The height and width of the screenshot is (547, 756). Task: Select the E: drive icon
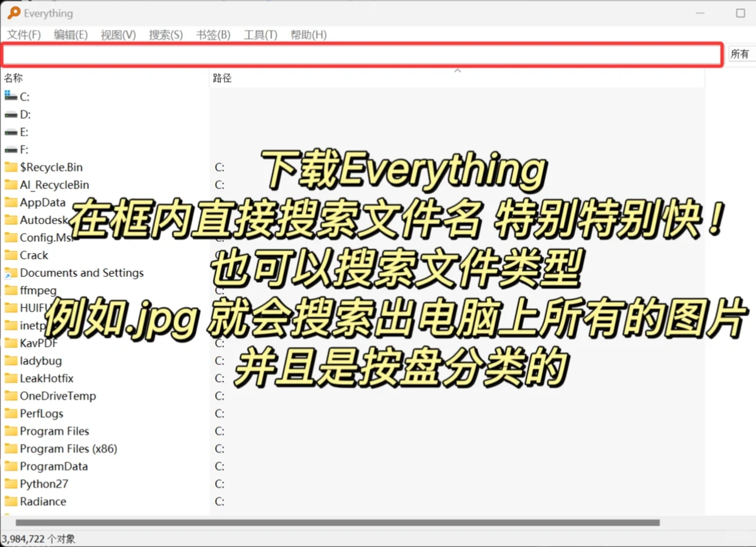click(x=11, y=132)
